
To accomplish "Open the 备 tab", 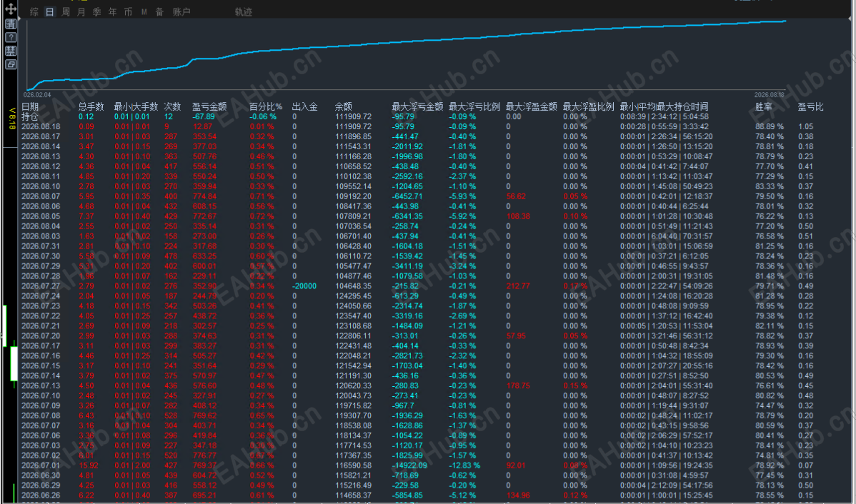I will tap(159, 12).
